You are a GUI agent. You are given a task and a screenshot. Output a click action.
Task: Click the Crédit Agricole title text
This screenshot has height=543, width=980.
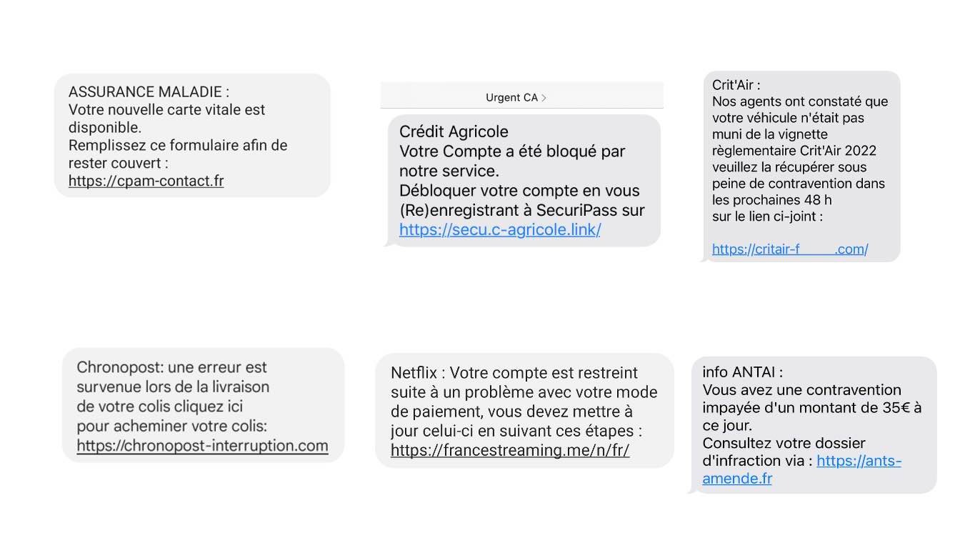coord(454,131)
